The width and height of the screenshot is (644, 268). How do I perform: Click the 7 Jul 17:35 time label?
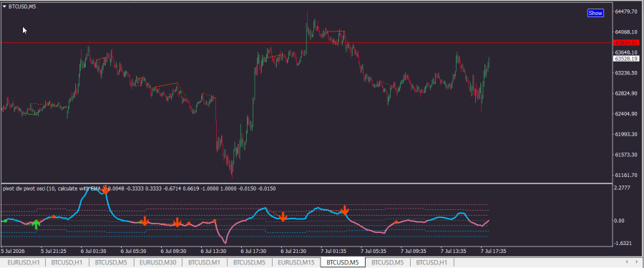[x=494, y=251]
